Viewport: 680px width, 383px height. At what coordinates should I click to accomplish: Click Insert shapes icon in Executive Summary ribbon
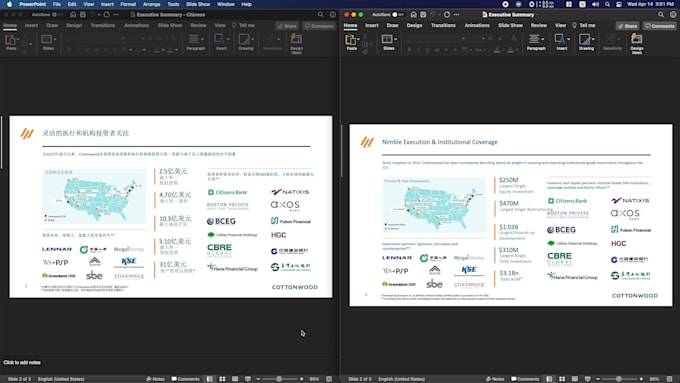(560, 39)
